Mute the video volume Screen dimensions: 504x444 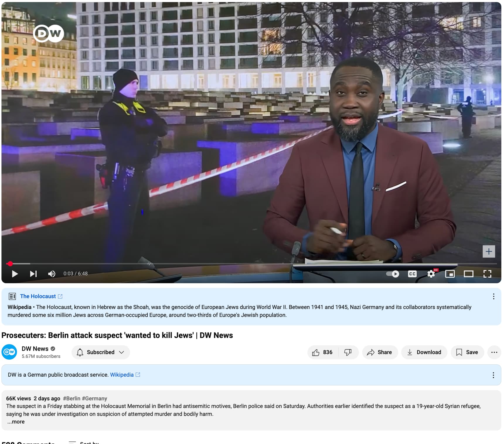pyautogui.click(x=52, y=274)
